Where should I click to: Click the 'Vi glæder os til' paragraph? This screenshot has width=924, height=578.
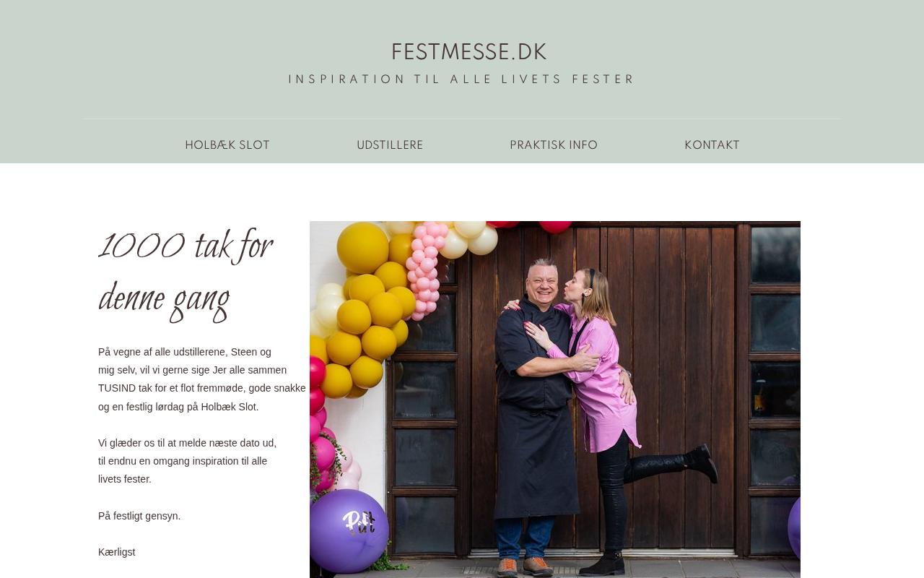[x=188, y=461]
